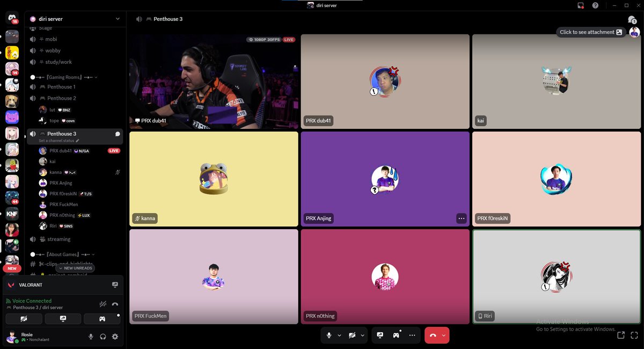Disconnect using the Voice Connected panel hang-up icon
Viewport: 644px width, 349px height.
tap(115, 304)
